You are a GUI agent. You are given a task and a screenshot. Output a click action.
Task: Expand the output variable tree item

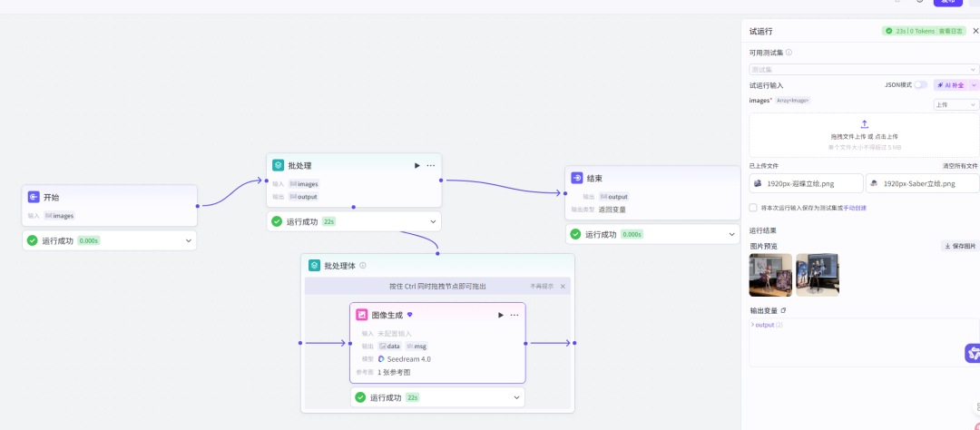point(751,325)
